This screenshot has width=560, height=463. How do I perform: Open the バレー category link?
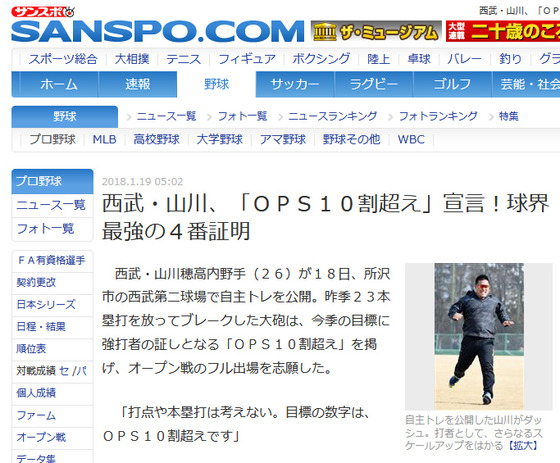[x=465, y=59]
